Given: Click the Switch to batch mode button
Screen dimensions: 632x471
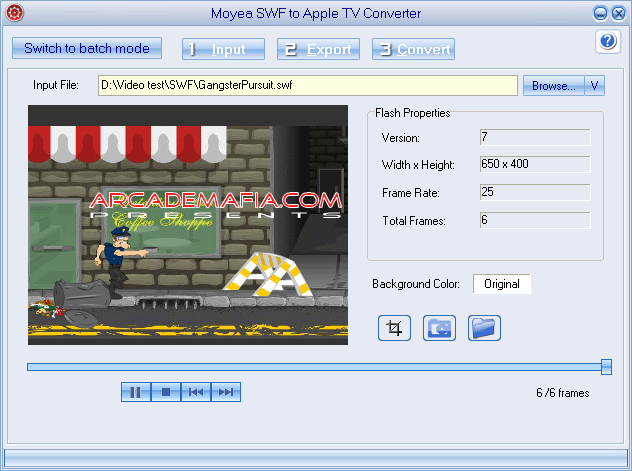Looking at the screenshot, I should click(87, 48).
